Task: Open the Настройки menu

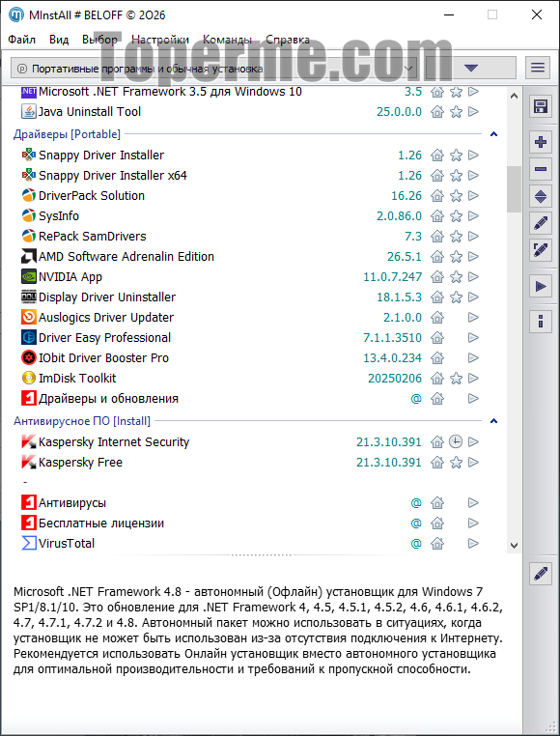Action: [160, 40]
